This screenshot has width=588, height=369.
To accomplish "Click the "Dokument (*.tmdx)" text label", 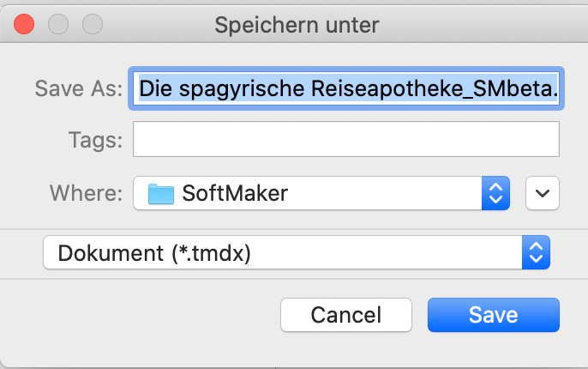I will point(154,253).
